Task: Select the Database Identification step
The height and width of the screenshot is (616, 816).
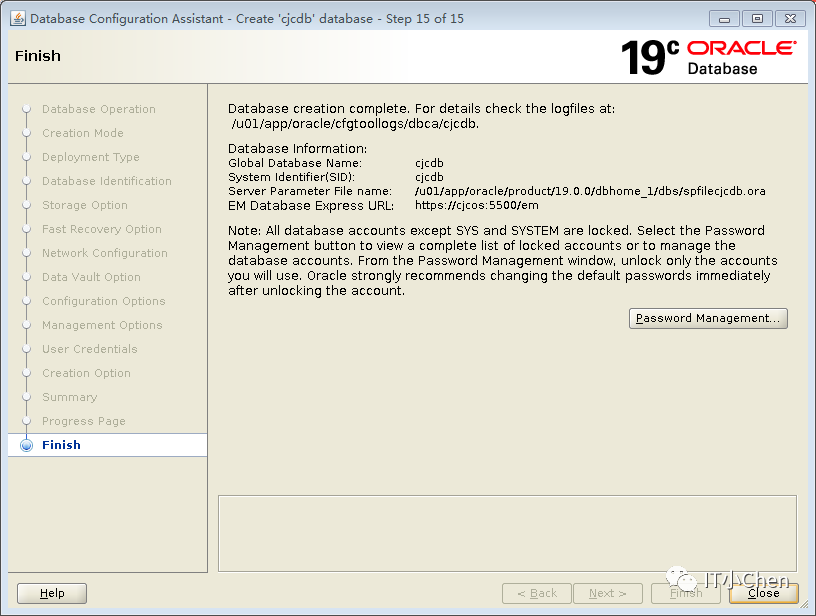Action: pyautogui.click(x=107, y=181)
